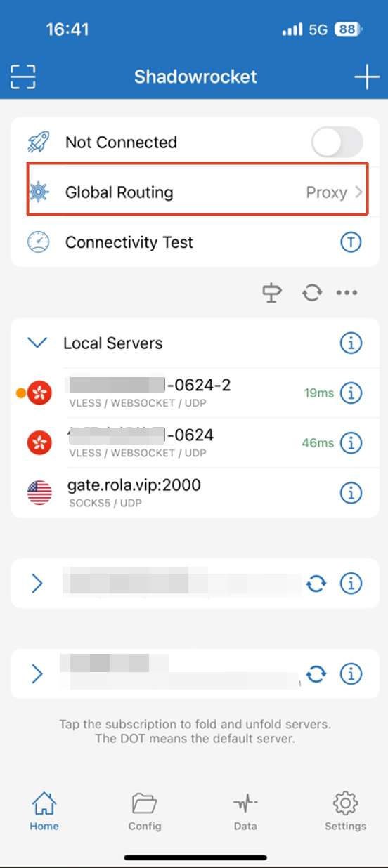Tap the ship wheel Global Routing icon
Viewport: 388px width, 868px height.
point(38,192)
